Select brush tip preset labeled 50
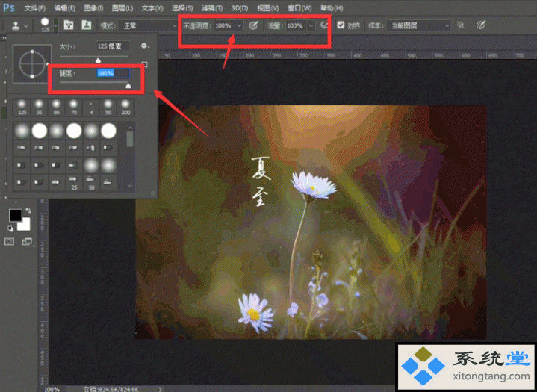The height and width of the screenshot is (392, 537). click(x=91, y=183)
